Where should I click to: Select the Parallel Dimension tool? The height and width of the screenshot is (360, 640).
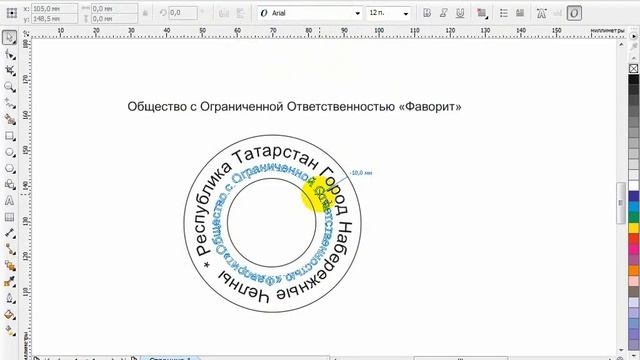coord(9,233)
